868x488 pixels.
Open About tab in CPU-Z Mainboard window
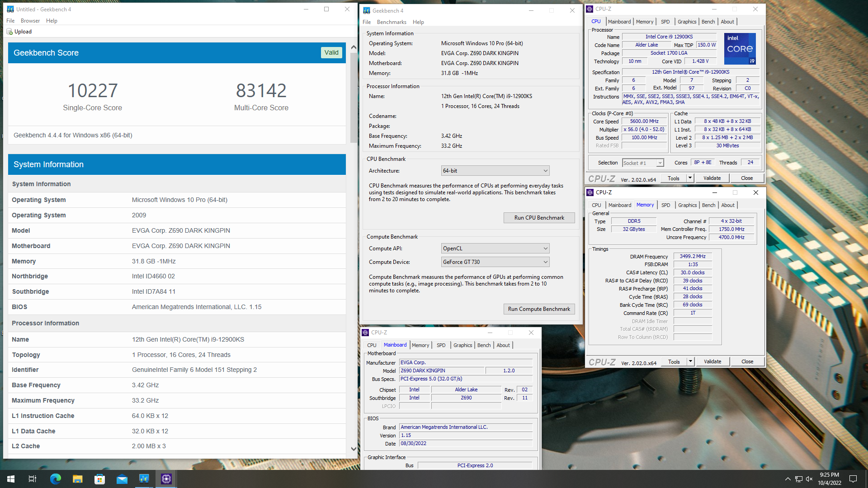click(x=503, y=345)
